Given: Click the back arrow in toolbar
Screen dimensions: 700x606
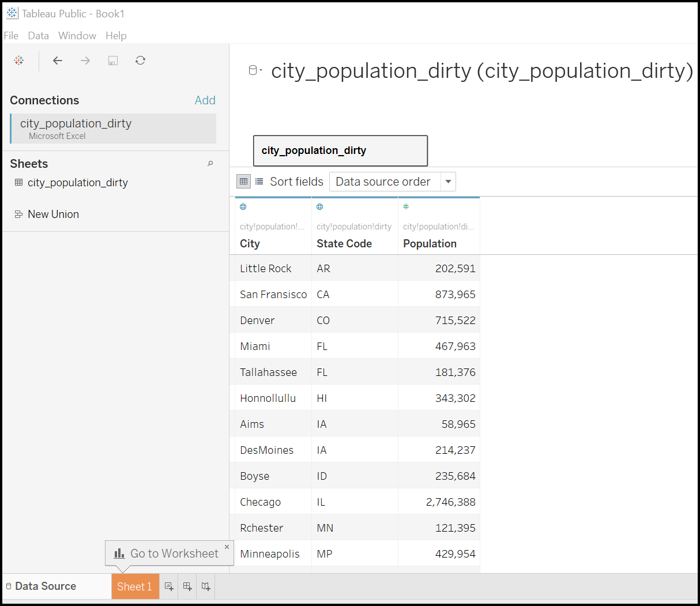Looking at the screenshot, I should coord(58,61).
